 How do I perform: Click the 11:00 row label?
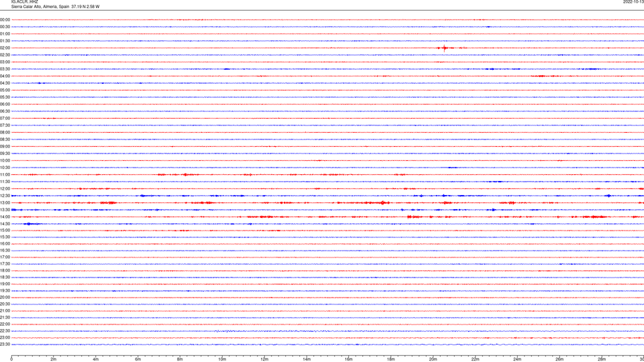click(5, 174)
